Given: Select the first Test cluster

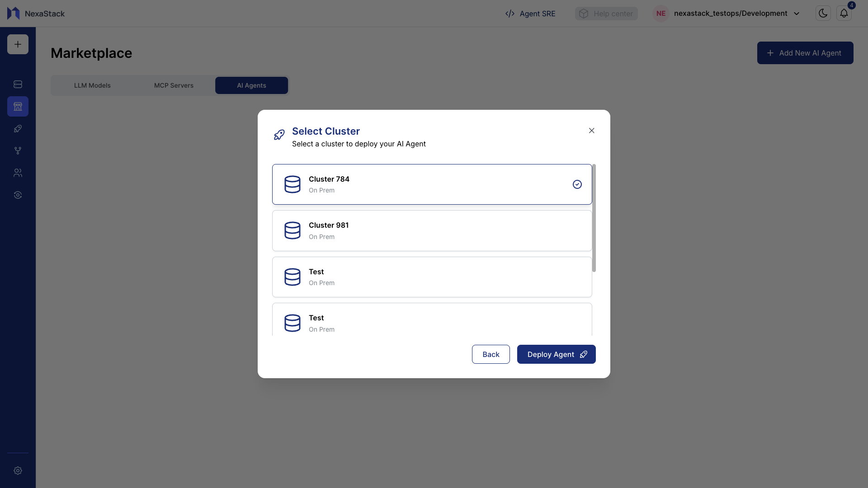Looking at the screenshot, I should (x=432, y=277).
